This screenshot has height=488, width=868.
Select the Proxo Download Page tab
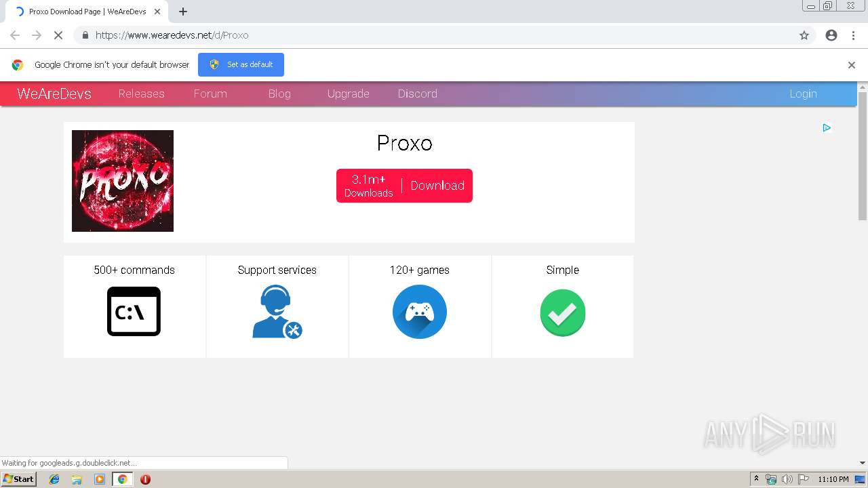(87, 12)
